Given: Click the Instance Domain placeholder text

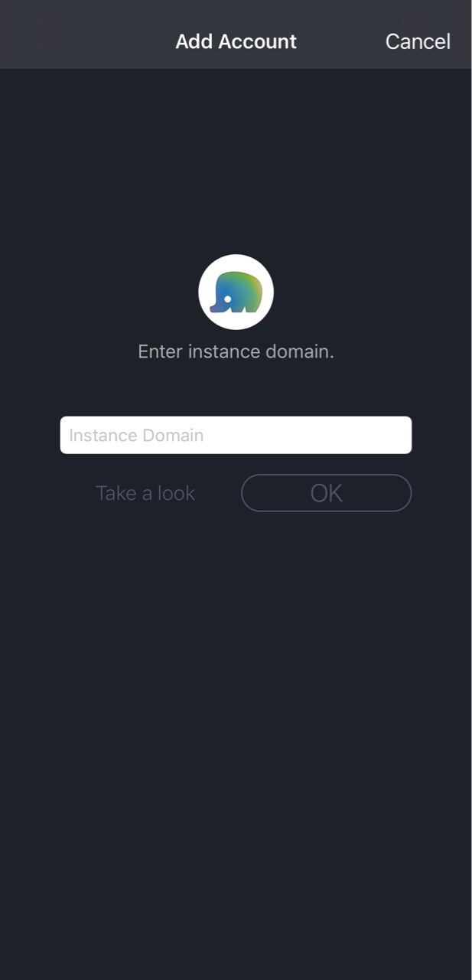Looking at the screenshot, I should pos(136,435).
